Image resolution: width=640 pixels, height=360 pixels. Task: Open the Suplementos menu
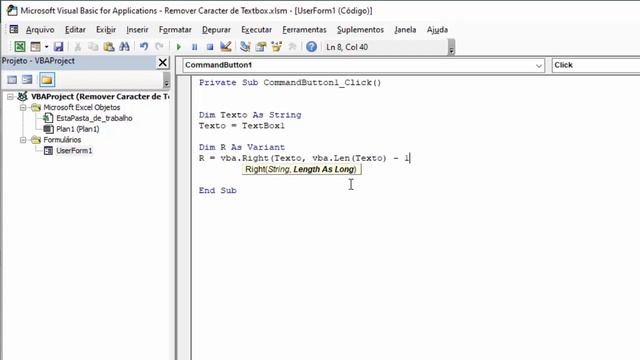(x=360, y=30)
